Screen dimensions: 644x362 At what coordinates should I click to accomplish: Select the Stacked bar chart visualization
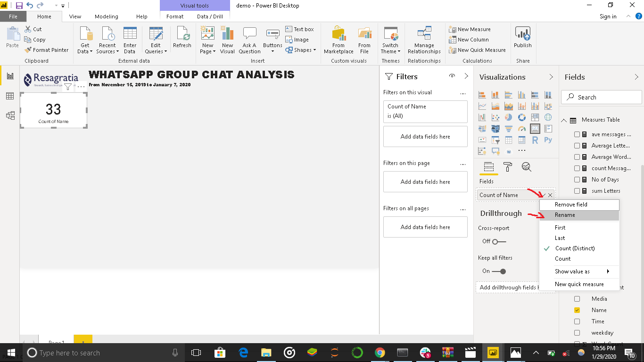(x=482, y=95)
